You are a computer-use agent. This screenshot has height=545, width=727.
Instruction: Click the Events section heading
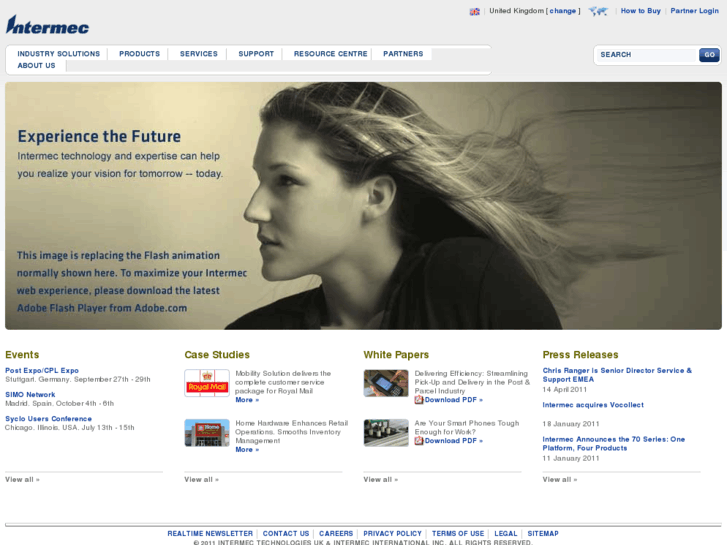(22, 355)
